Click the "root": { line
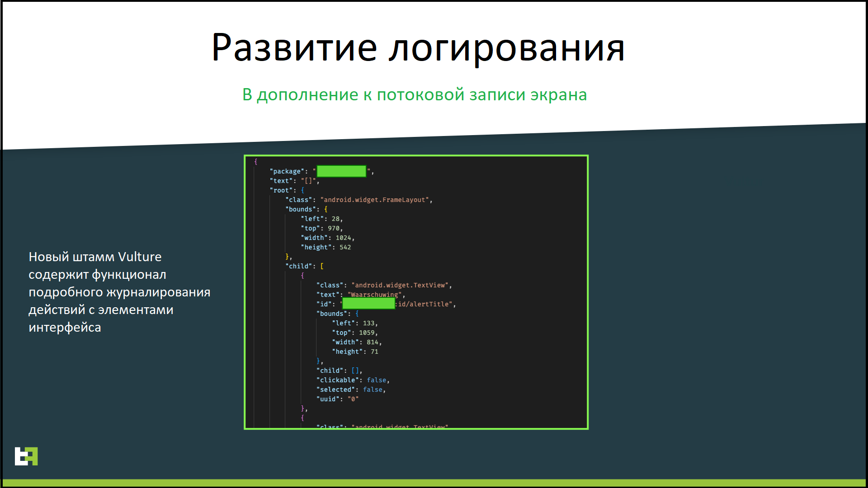868x488 pixels. (287, 190)
